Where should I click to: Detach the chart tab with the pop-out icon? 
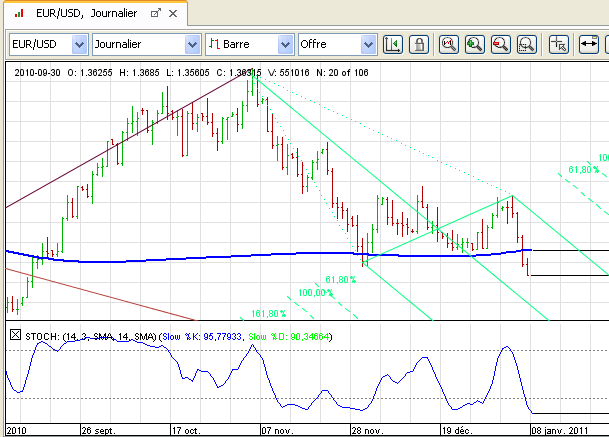coord(155,14)
